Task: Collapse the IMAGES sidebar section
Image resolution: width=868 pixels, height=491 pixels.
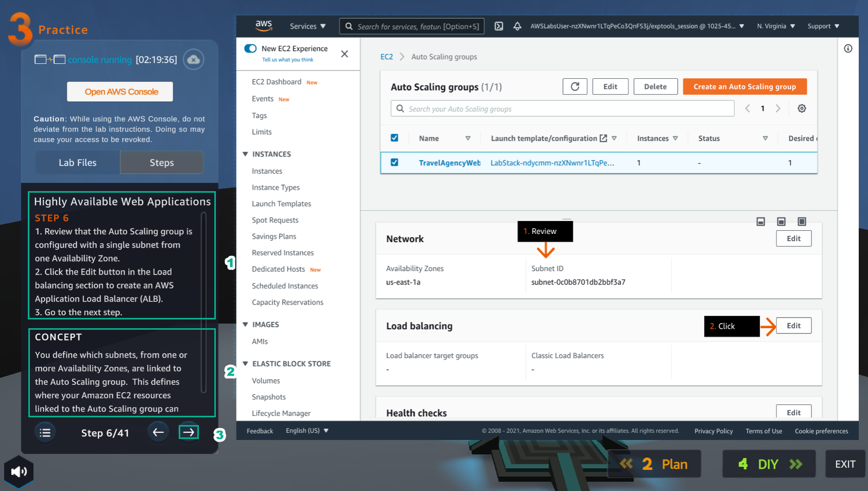Action: coord(245,325)
